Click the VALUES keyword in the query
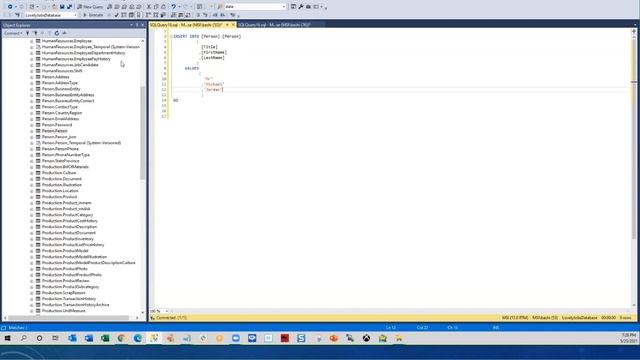Viewport: 640px width, 360px height. pos(192,68)
